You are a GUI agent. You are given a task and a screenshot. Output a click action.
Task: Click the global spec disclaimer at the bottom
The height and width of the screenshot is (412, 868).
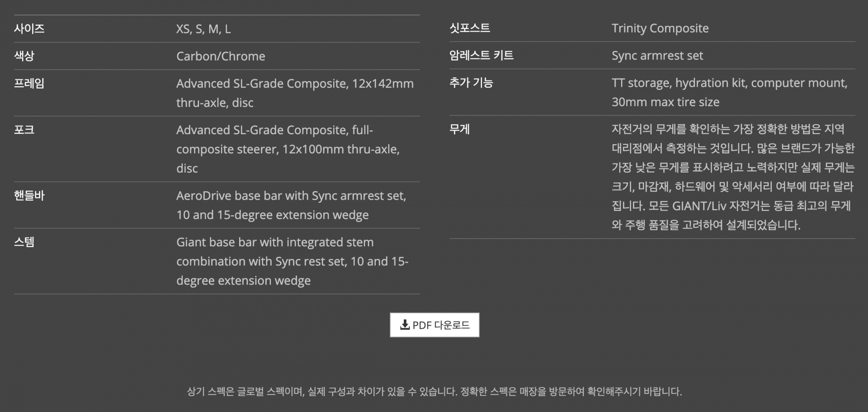pos(434,392)
